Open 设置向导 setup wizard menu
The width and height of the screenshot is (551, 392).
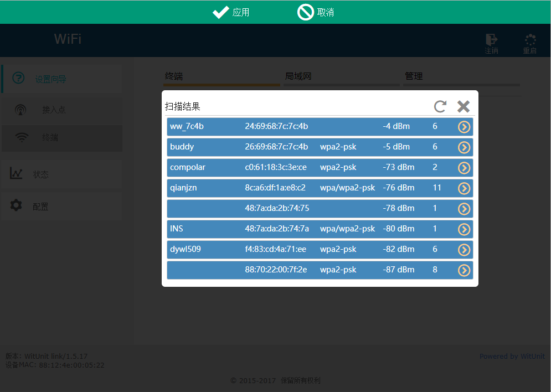62,79
